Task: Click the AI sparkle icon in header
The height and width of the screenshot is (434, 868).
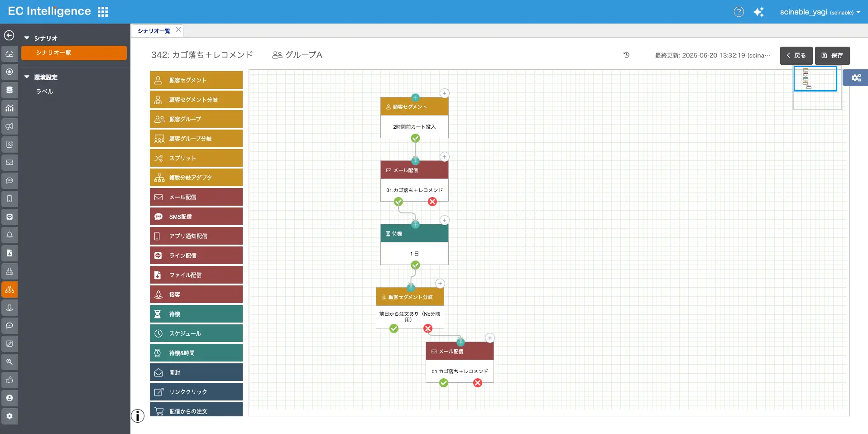Action: (x=758, y=12)
